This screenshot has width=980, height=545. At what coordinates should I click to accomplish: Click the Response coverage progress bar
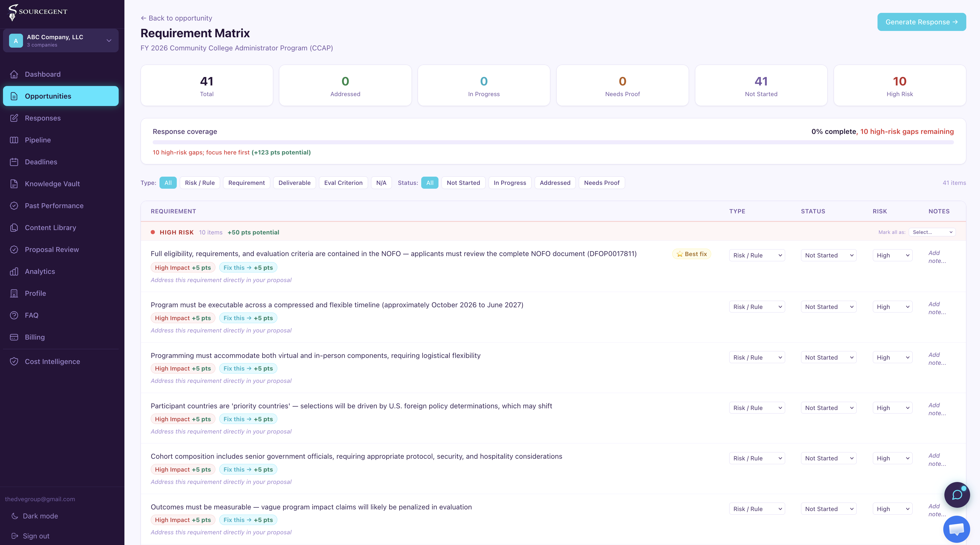click(553, 142)
